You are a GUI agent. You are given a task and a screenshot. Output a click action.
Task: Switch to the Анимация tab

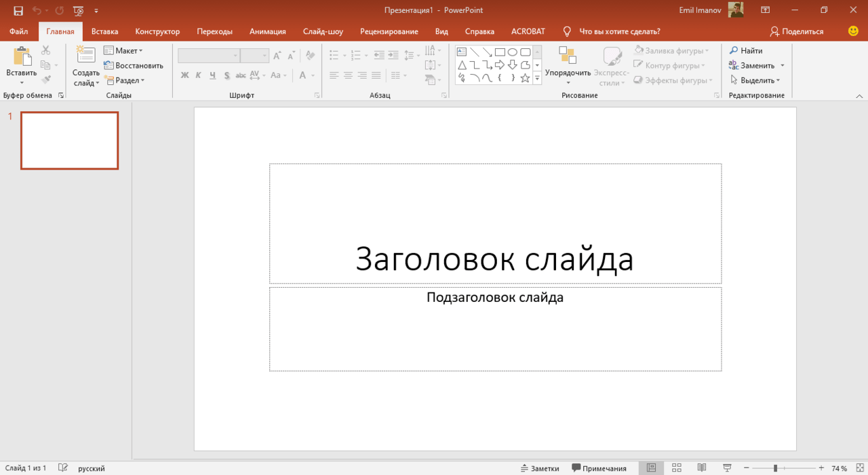coord(267,31)
